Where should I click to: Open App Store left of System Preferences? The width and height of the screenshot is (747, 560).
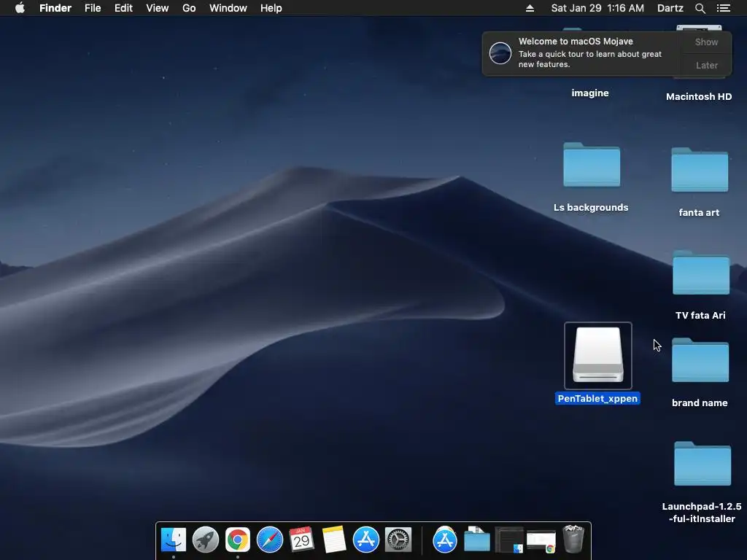point(366,540)
